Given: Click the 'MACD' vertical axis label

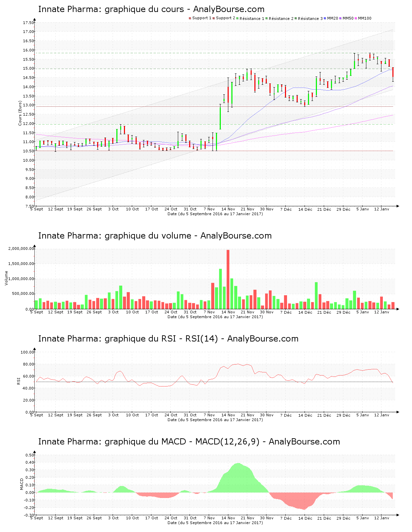Looking at the screenshot, I should 22,484.
